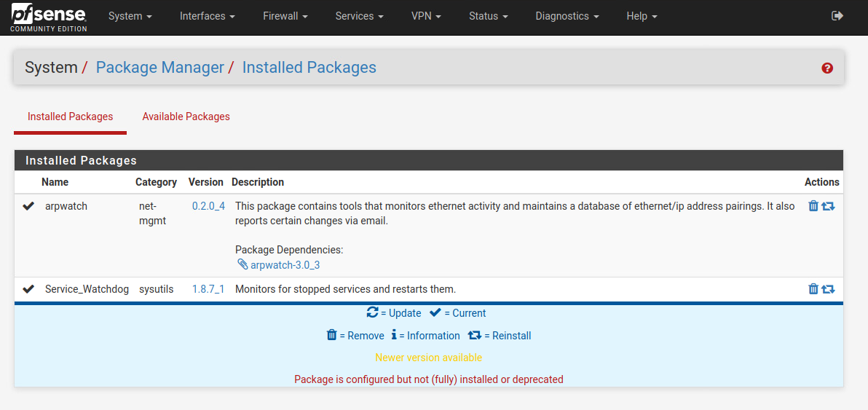The image size is (868, 410).
Task: Click the Remove trash legend icon
Action: [x=332, y=335]
